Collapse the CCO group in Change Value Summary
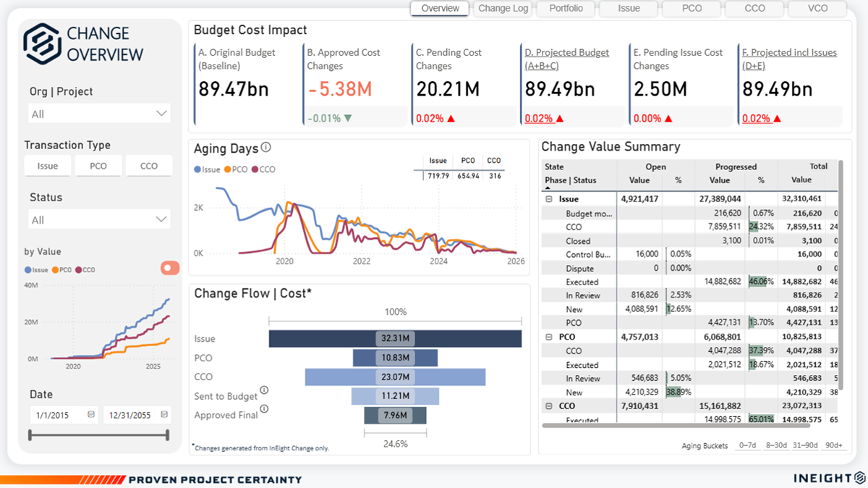The image size is (868, 488). pyautogui.click(x=549, y=406)
